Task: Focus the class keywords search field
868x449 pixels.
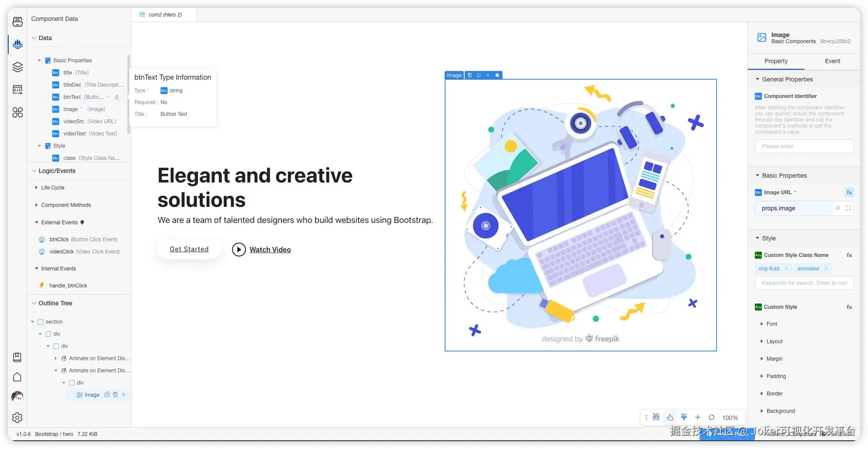Action: [x=804, y=283]
